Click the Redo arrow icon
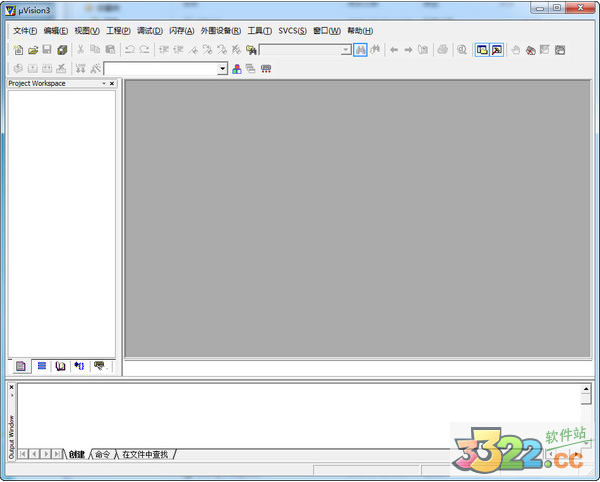600x482 pixels. 144,50
